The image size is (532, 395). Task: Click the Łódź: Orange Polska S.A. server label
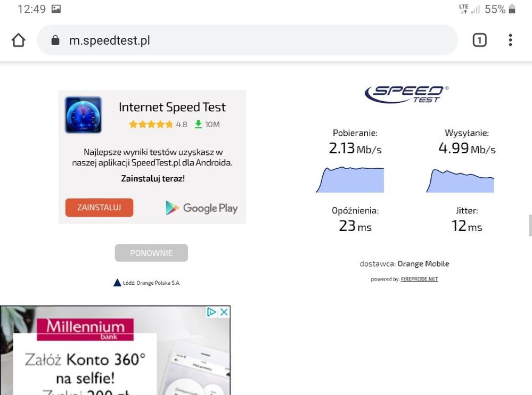(151, 283)
